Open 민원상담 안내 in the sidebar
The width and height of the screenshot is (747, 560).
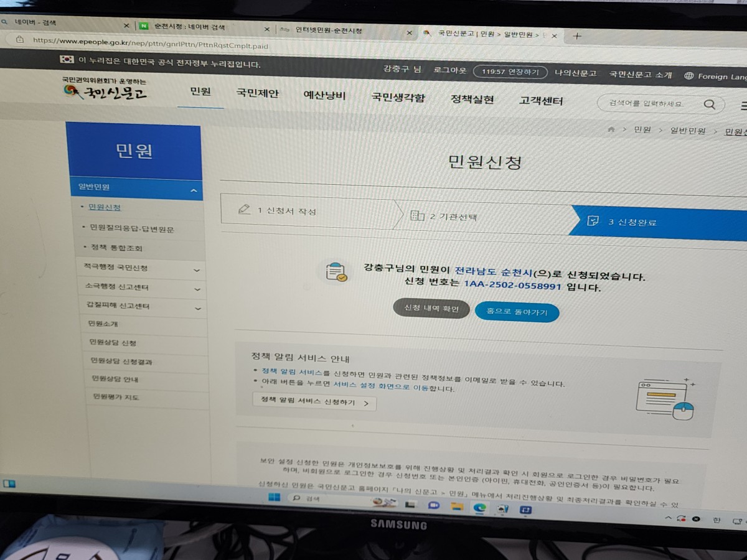[115, 379]
